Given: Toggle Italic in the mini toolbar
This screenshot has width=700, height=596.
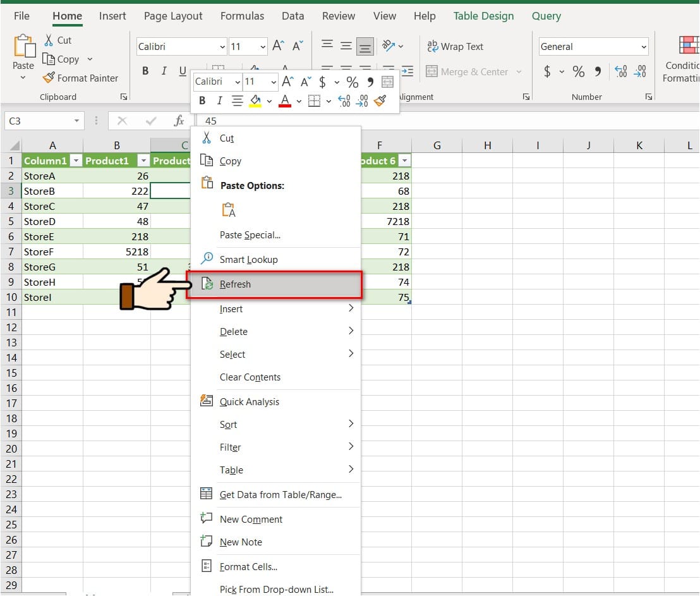Looking at the screenshot, I should (219, 101).
